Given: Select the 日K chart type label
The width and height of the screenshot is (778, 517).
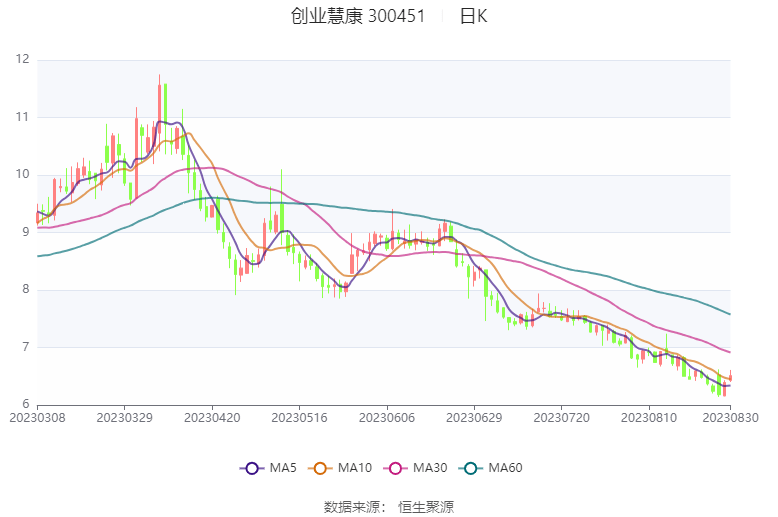Looking at the screenshot, I should click(x=473, y=16).
